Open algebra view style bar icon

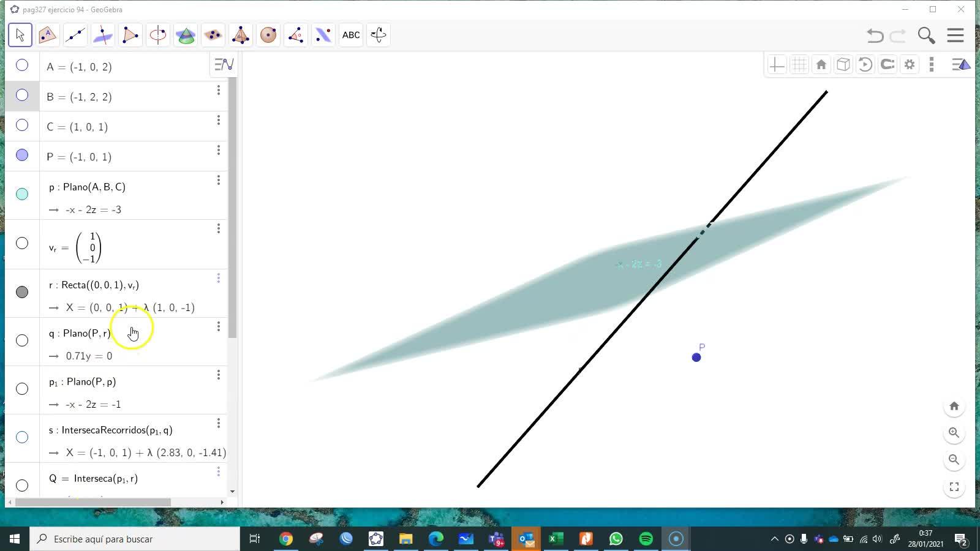(x=224, y=64)
